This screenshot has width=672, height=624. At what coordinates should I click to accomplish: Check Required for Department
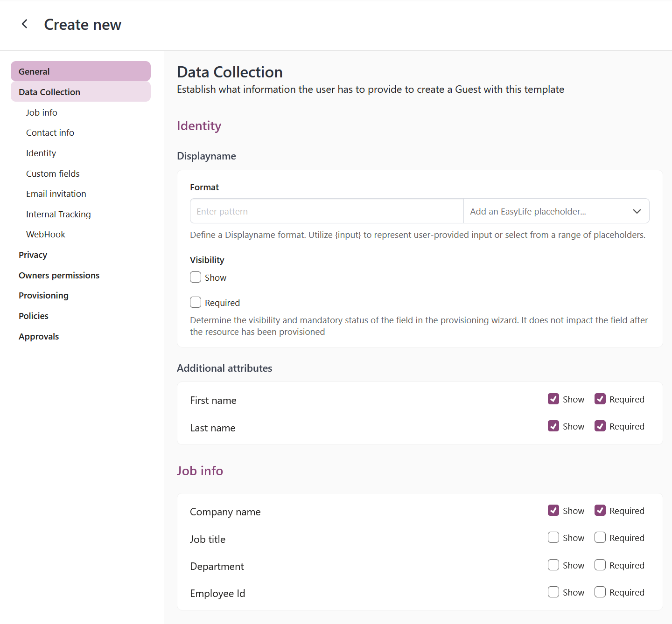[x=600, y=565]
